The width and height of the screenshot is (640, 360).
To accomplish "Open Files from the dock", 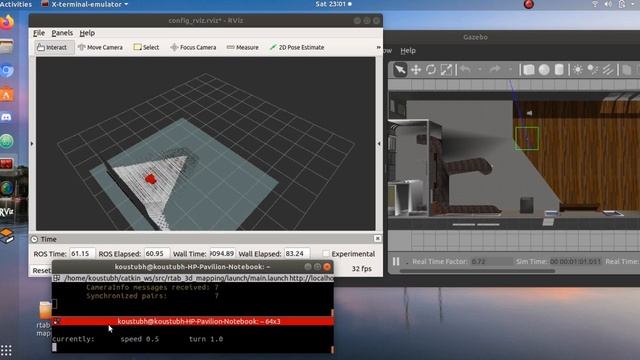I will click(x=7, y=47).
